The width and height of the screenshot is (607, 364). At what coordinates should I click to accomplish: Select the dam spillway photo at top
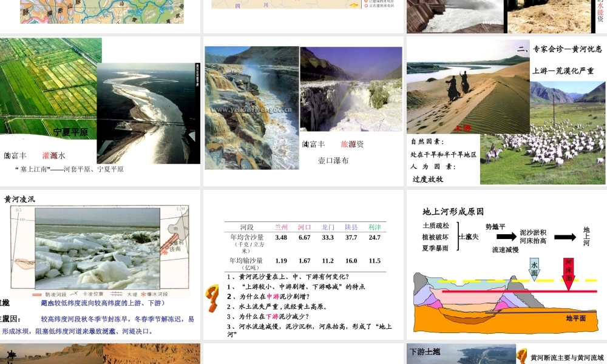[455, 16]
